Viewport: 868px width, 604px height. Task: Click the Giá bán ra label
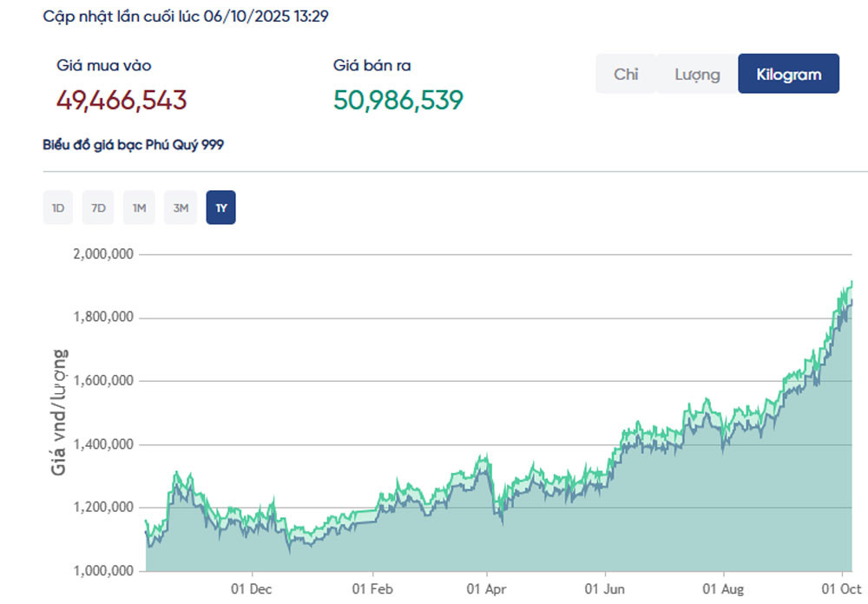point(372,66)
